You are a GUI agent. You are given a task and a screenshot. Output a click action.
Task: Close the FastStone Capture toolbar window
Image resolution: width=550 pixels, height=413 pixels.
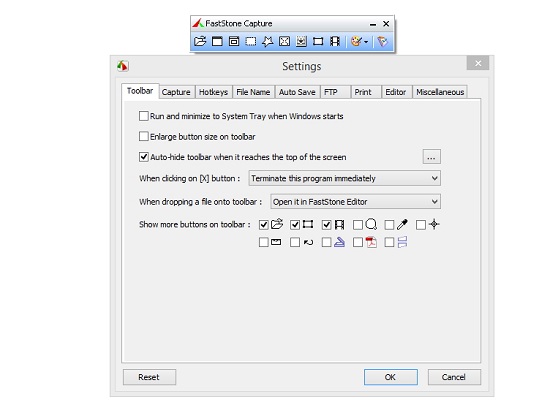386,24
